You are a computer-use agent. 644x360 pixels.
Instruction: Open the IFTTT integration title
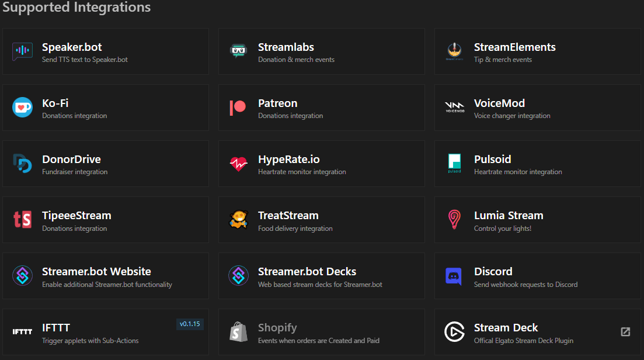click(56, 327)
